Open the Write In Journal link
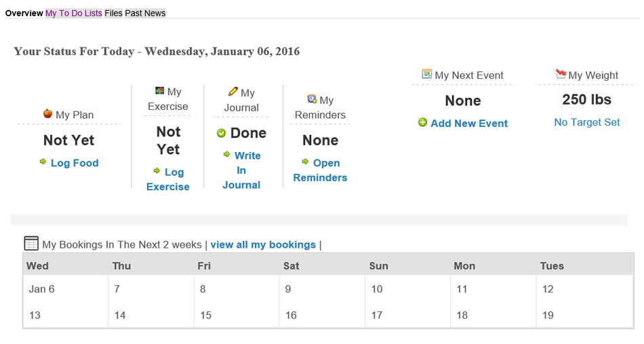 click(x=241, y=170)
